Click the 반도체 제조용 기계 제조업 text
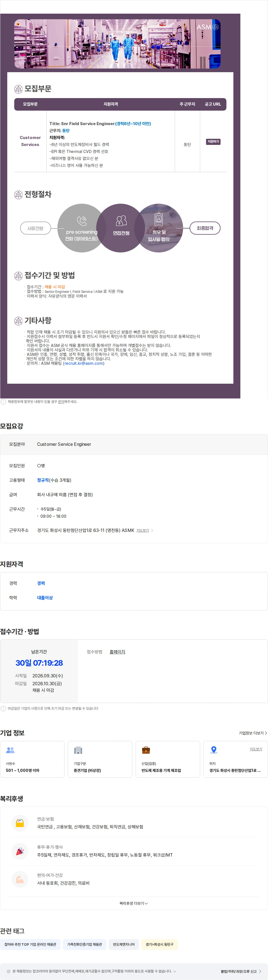This screenshot has width=268, height=980. coord(161,770)
